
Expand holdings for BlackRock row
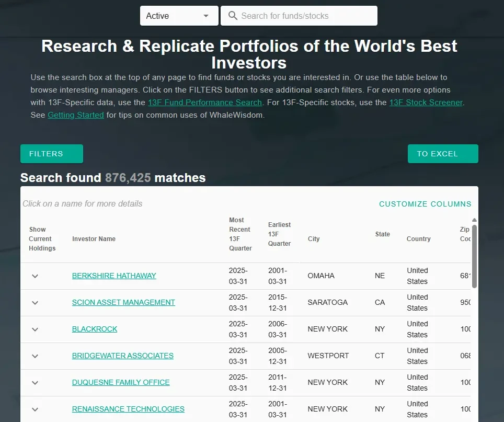[x=35, y=329]
